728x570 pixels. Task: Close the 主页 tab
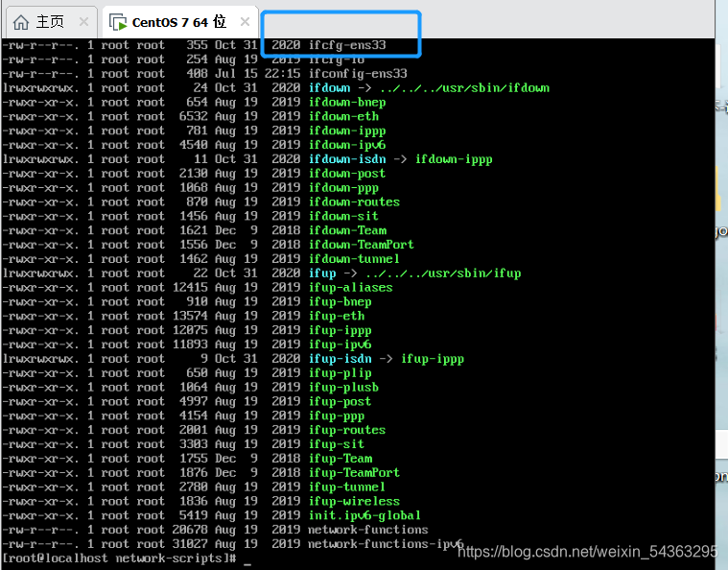point(83,21)
